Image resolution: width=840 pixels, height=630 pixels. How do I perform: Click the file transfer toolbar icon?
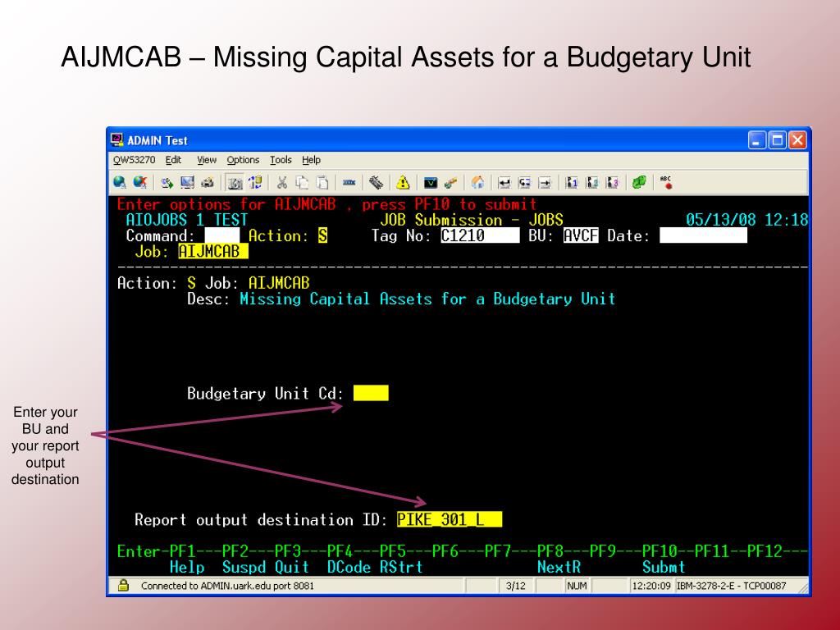coord(167,183)
